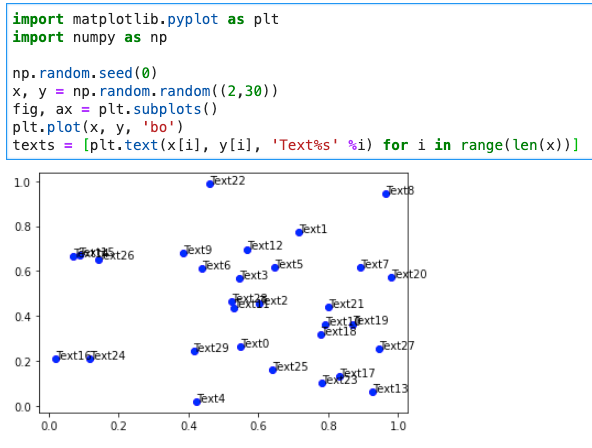Click the x-axis tick label 0.6
This screenshot has height=448, width=592.
point(258,426)
